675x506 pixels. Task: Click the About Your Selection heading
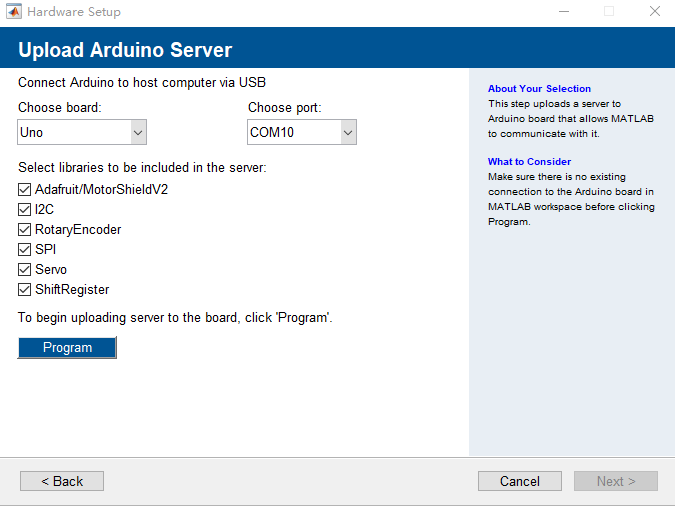(539, 89)
